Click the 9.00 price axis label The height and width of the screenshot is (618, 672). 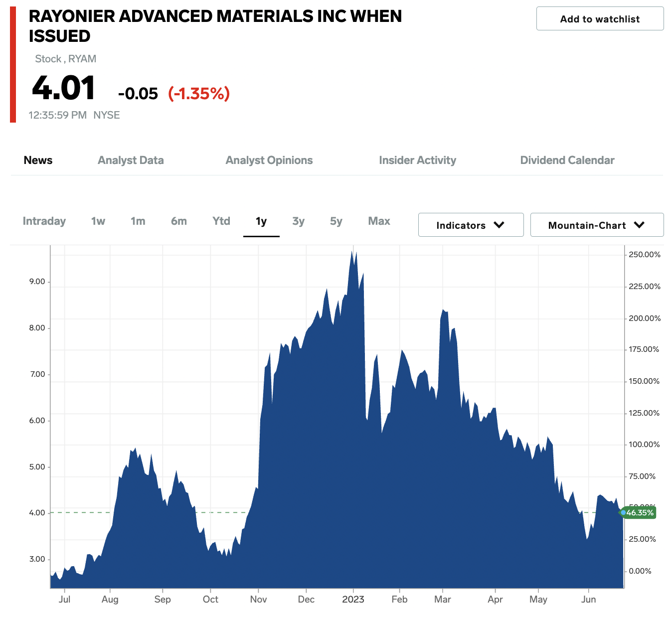tap(37, 282)
